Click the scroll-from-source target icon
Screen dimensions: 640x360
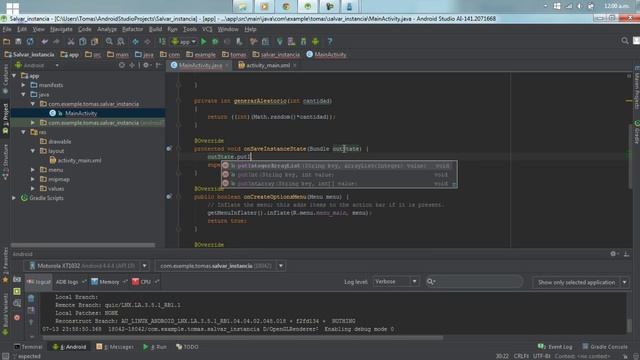122,65
